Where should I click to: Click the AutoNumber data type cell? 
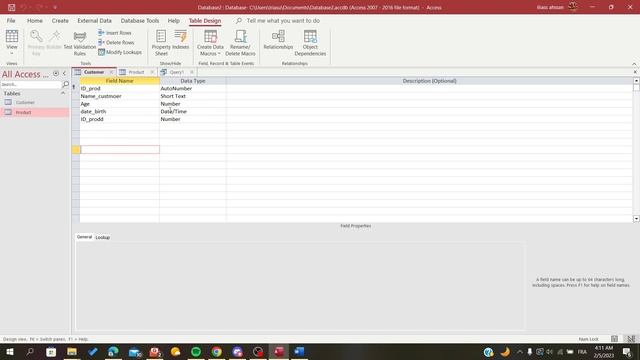193,88
